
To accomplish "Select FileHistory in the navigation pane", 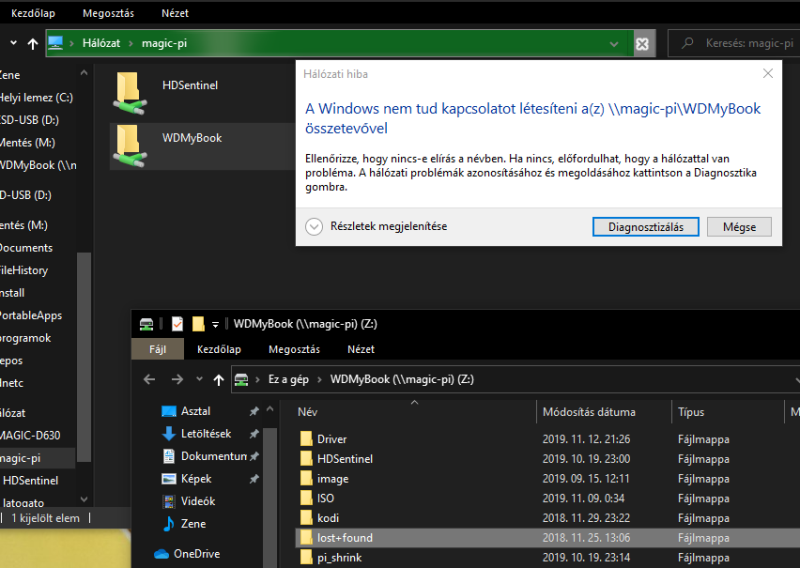I will coord(23,270).
